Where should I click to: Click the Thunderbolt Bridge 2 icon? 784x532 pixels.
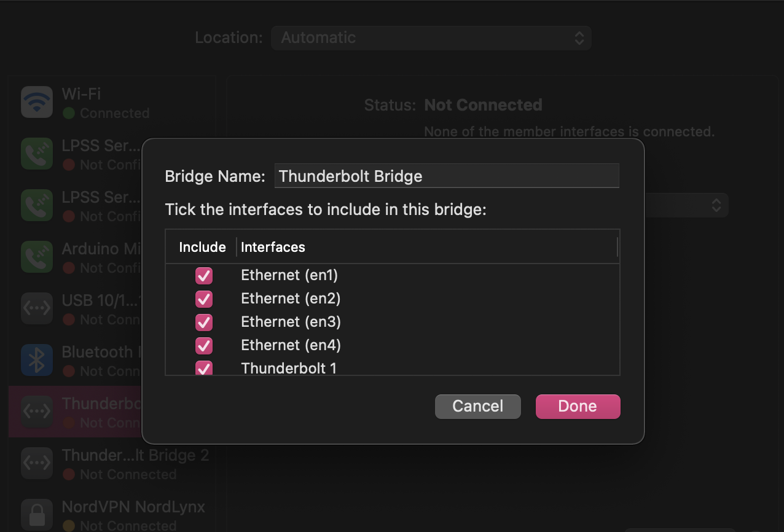37,463
